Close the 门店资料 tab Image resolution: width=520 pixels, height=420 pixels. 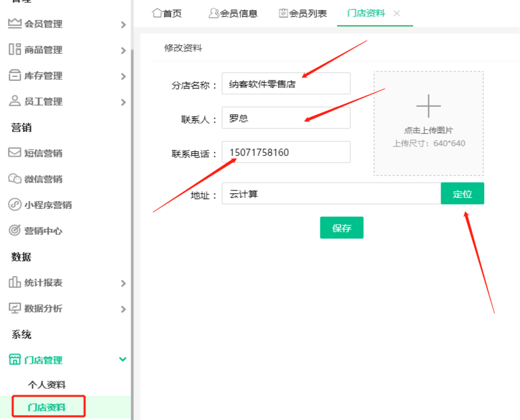point(397,14)
